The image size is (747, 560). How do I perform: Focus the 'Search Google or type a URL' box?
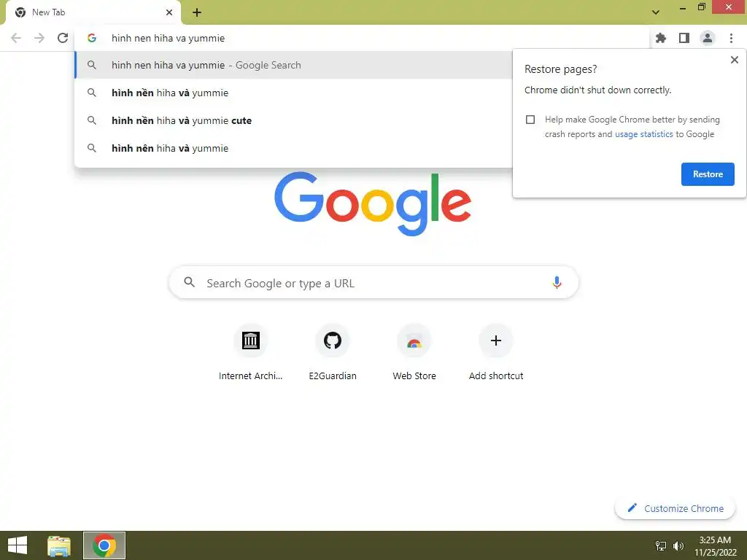pos(373,283)
